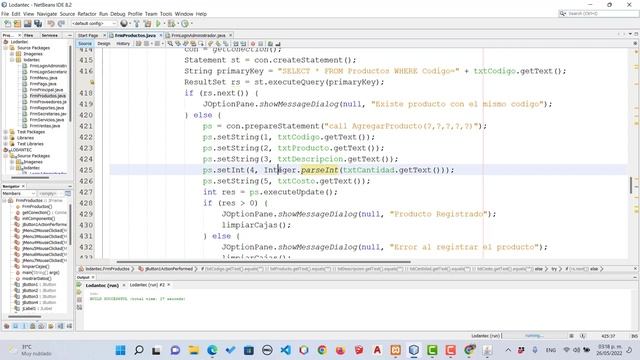Click the Clean and Build icon
This screenshot has width=640, height=360.
coord(147,24)
